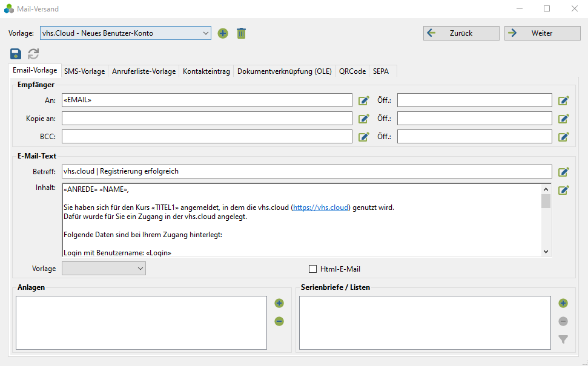Go to the Kontakteintrag tab
The image size is (588, 366).
click(206, 71)
